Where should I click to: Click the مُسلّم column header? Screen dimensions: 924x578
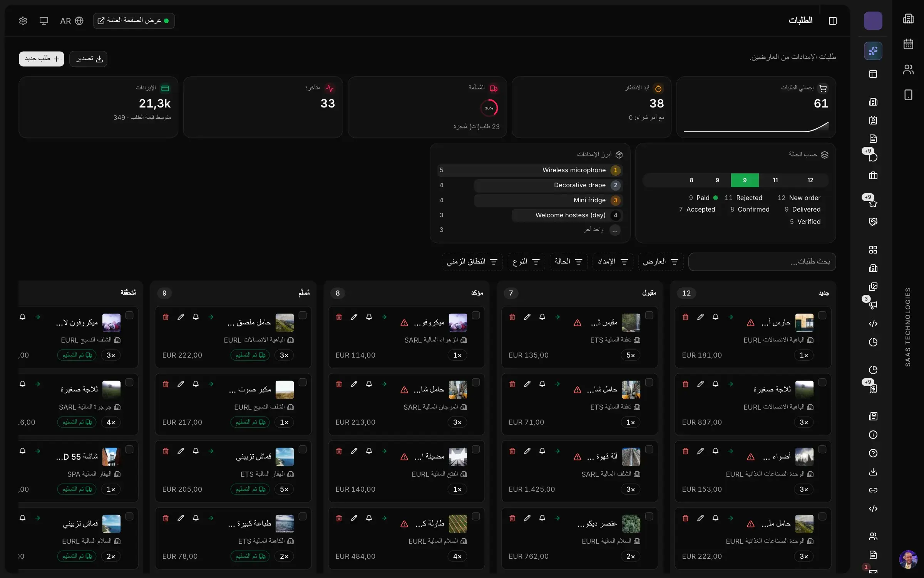pos(304,293)
